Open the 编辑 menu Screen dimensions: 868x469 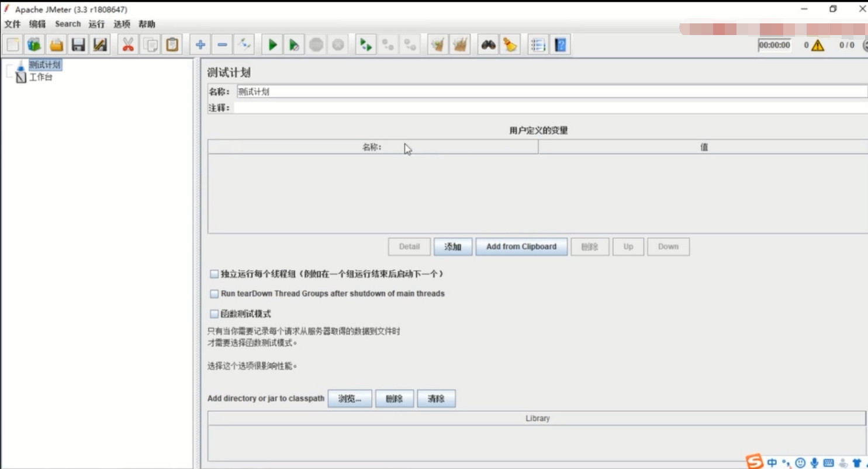pyautogui.click(x=37, y=24)
